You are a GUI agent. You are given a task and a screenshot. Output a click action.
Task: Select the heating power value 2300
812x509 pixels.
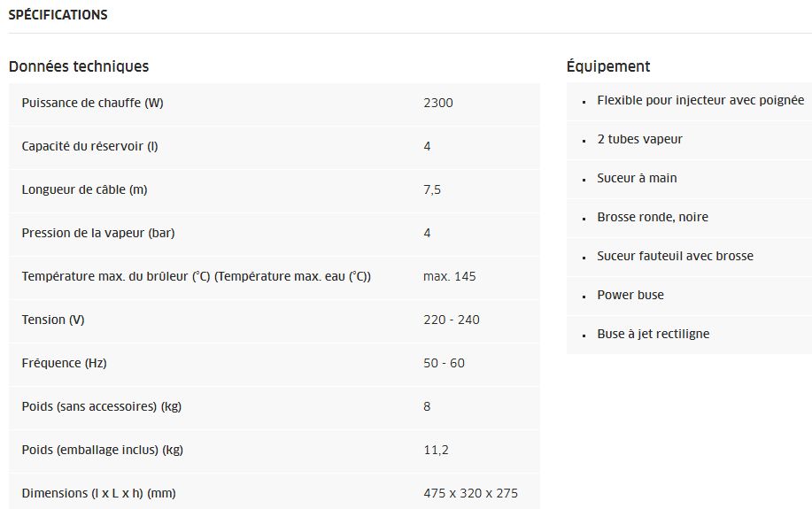coord(438,103)
